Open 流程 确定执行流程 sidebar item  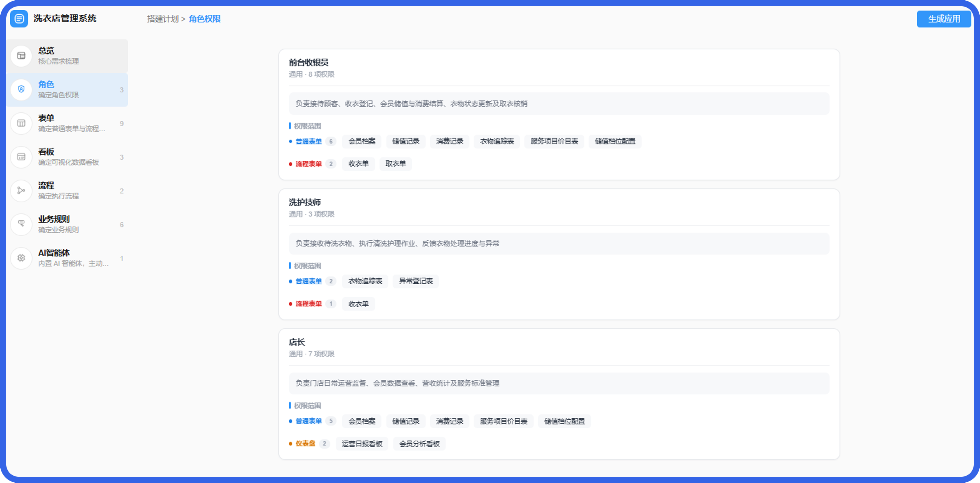click(67, 191)
